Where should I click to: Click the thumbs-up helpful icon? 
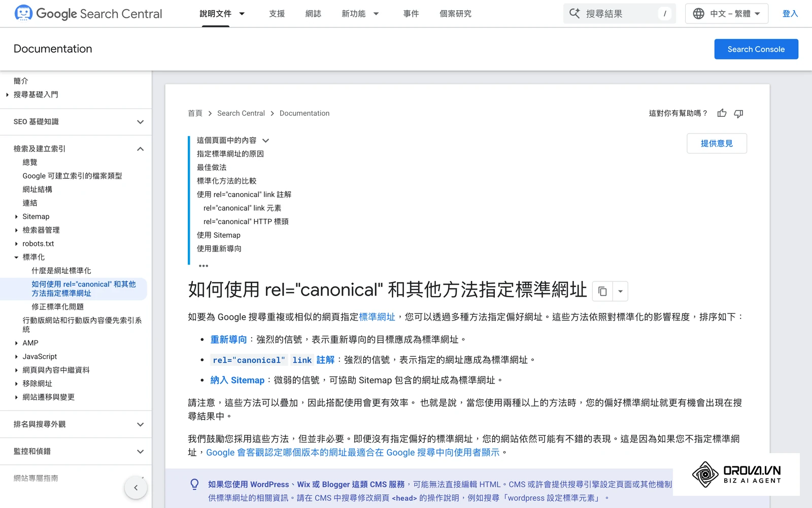pyautogui.click(x=722, y=113)
